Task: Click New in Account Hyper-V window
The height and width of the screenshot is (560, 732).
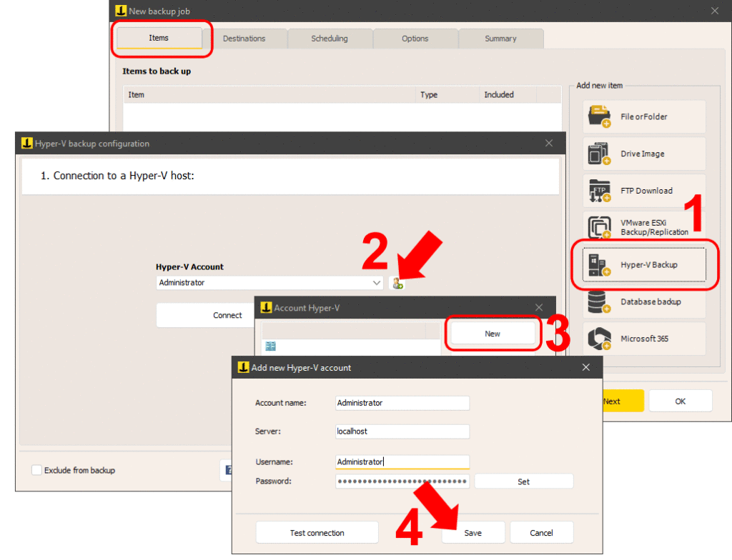Action: pos(493,334)
